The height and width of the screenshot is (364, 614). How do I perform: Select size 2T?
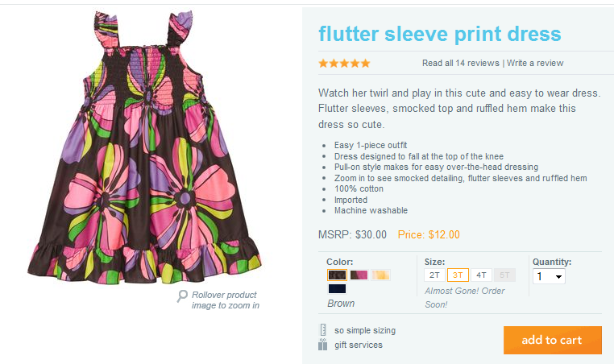tap(434, 275)
